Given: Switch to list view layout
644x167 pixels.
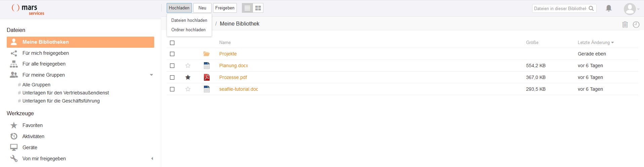Looking at the screenshot, I should [247, 8].
